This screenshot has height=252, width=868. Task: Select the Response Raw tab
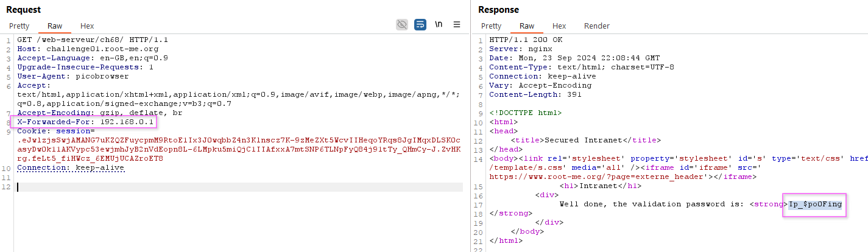(x=527, y=26)
